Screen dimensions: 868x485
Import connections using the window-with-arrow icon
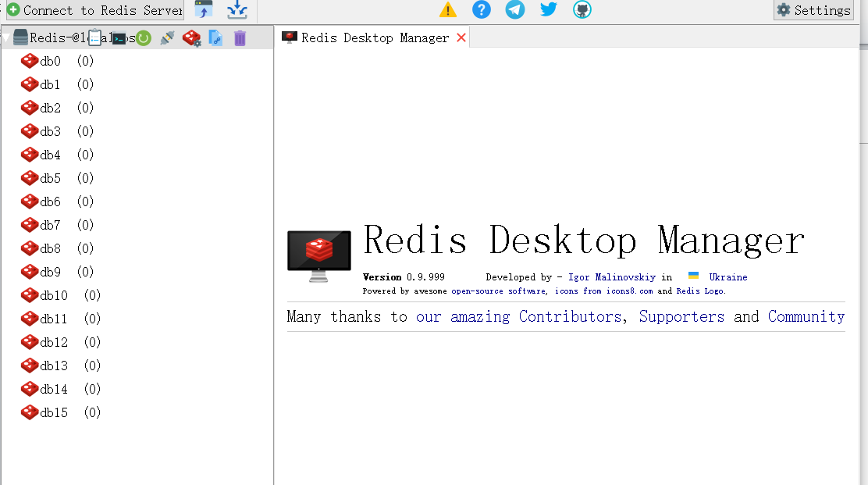[203, 9]
